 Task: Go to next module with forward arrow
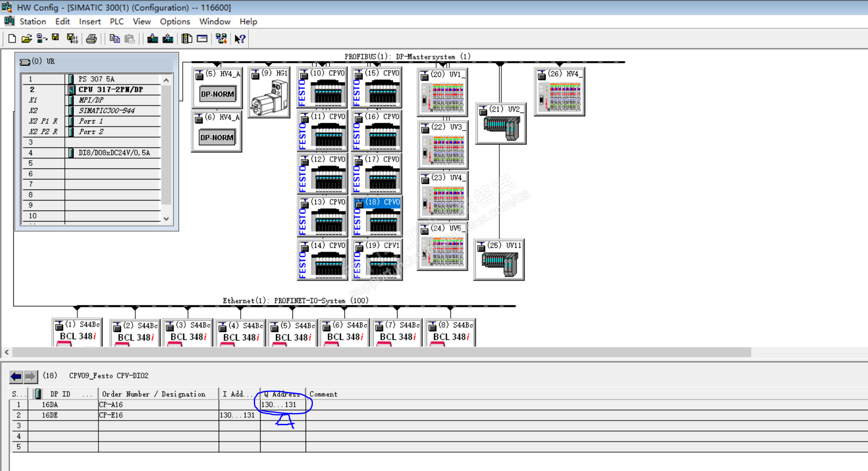click(30, 376)
